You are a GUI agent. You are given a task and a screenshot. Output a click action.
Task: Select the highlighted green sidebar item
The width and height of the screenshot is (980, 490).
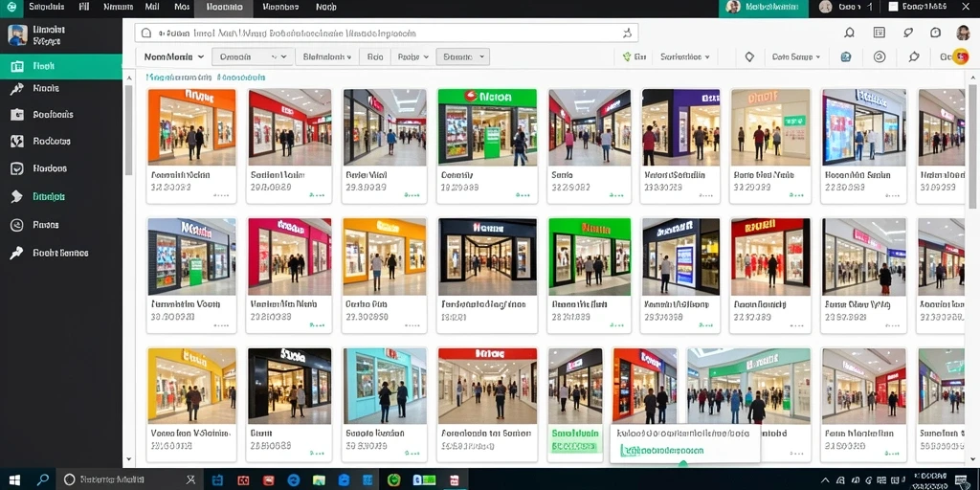(x=61, y=66)
